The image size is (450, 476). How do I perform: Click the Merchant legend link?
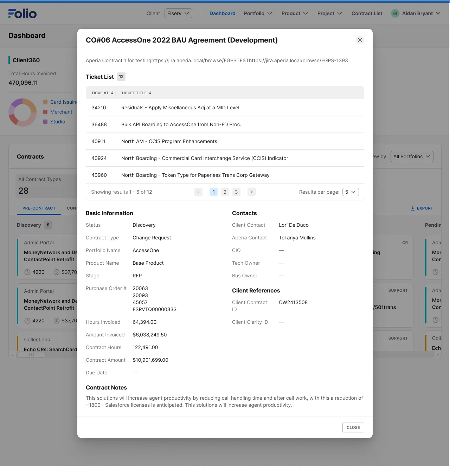click(x=61, y=112)
